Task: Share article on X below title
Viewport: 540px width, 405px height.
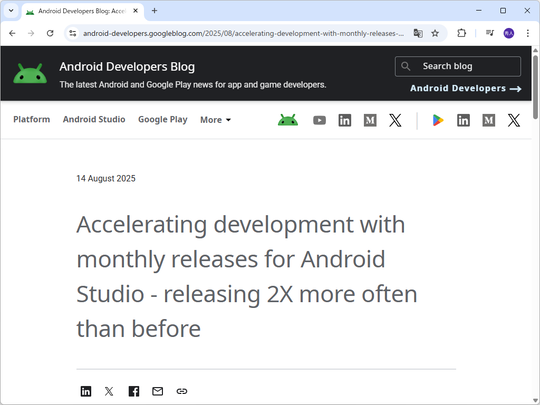Action: click(109, 391)
